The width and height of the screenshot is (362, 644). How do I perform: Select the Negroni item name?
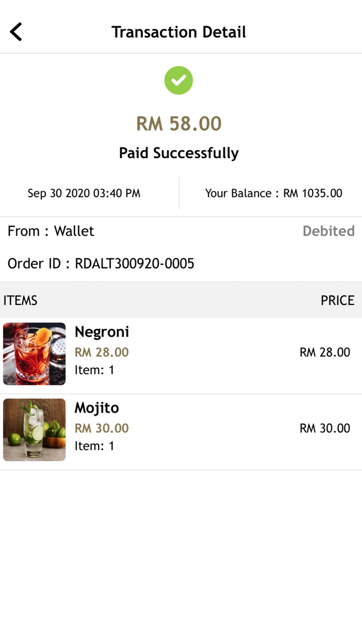tap(102, 332)
